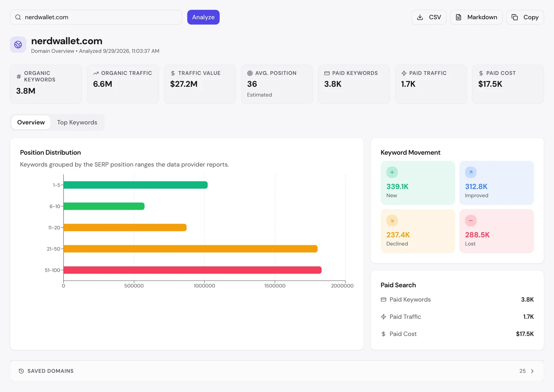Screen dimensions: 554x392
Task: Click the 25 saved domains count
Action: [x=522, y=371]
